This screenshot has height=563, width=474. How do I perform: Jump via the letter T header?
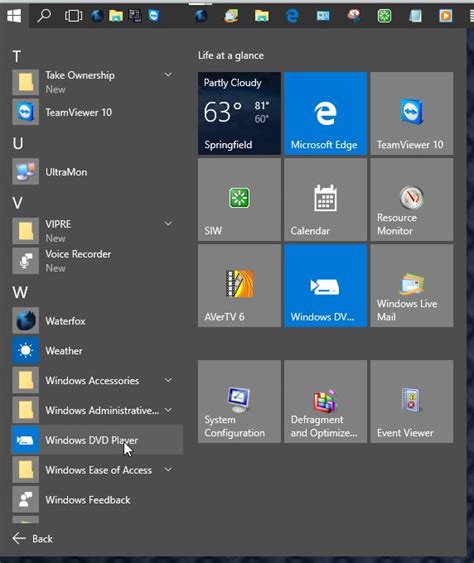[x=17, y=56]
